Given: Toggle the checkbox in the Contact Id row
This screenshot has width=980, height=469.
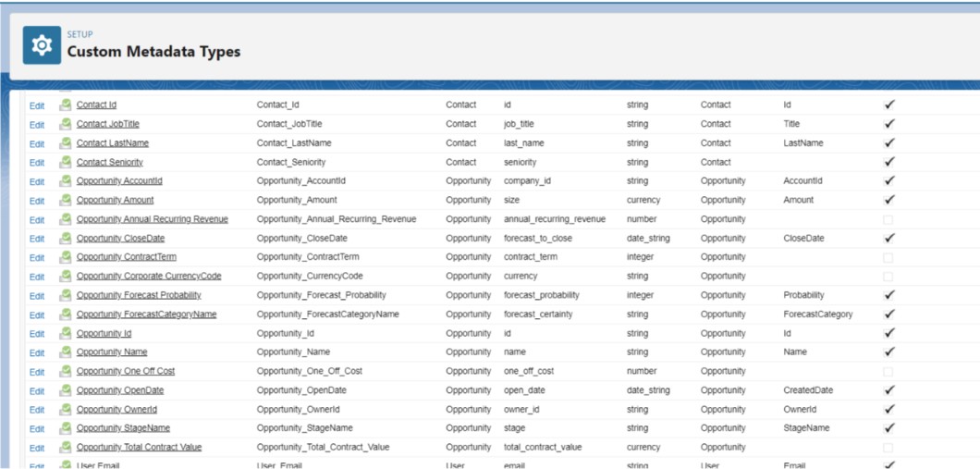Looking at the screenshot, I should [x=888, y=105].
